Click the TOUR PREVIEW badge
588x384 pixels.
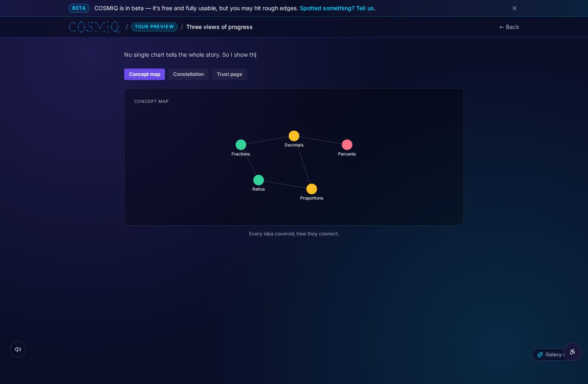(x=154, y=27)
